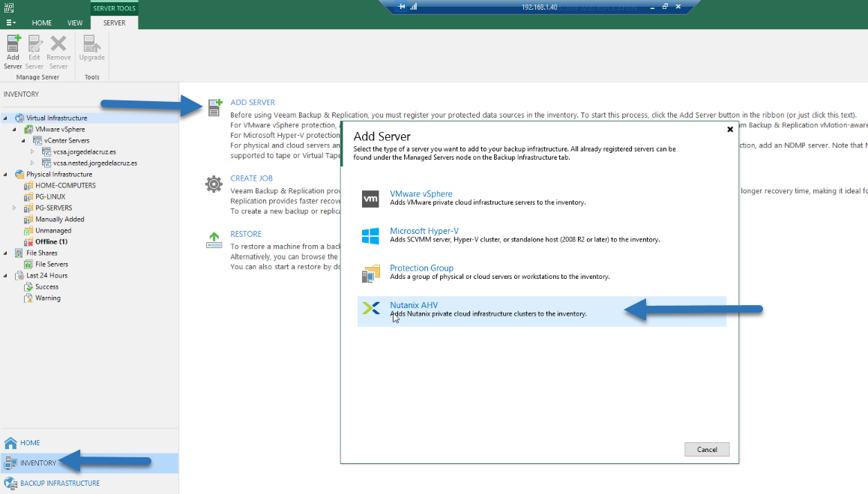Screen dimensions: 868x494
Task: Collapse the Virtual Infrastructure tree node
Action: point(5,118)
